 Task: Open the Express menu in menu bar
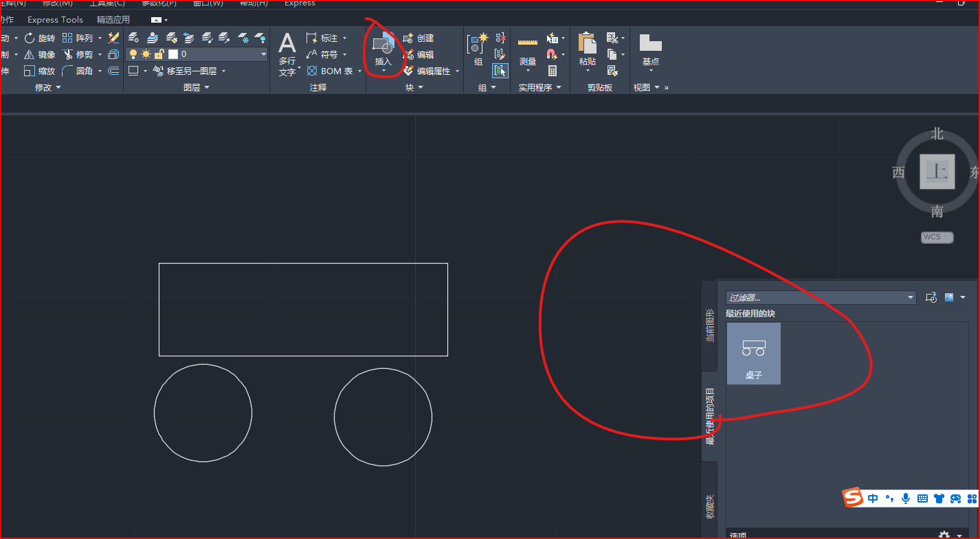(300, 3)
